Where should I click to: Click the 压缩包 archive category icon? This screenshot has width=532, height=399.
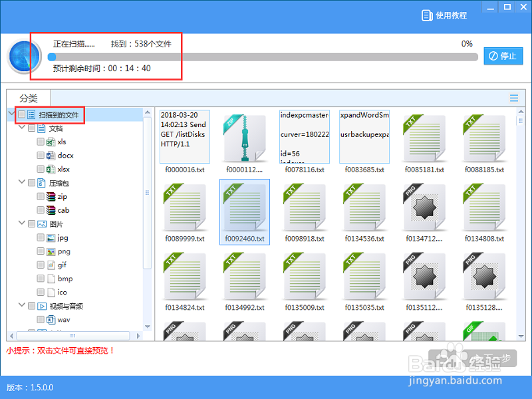click(41, 183)
